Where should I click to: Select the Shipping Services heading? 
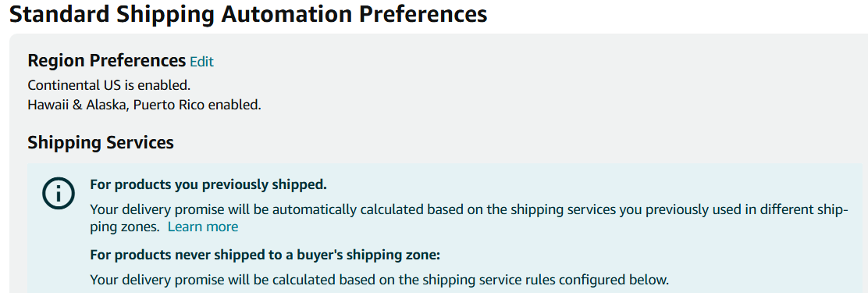(x=101, y=142)
